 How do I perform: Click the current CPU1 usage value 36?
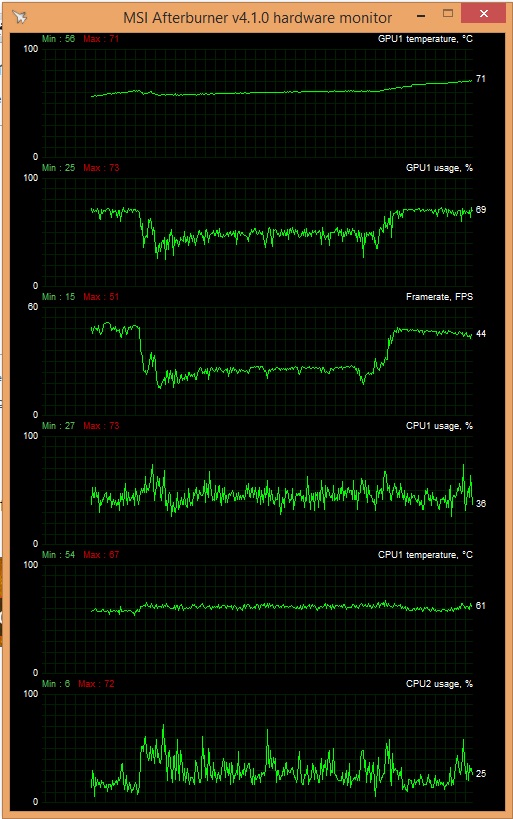[x=481, y=504]
